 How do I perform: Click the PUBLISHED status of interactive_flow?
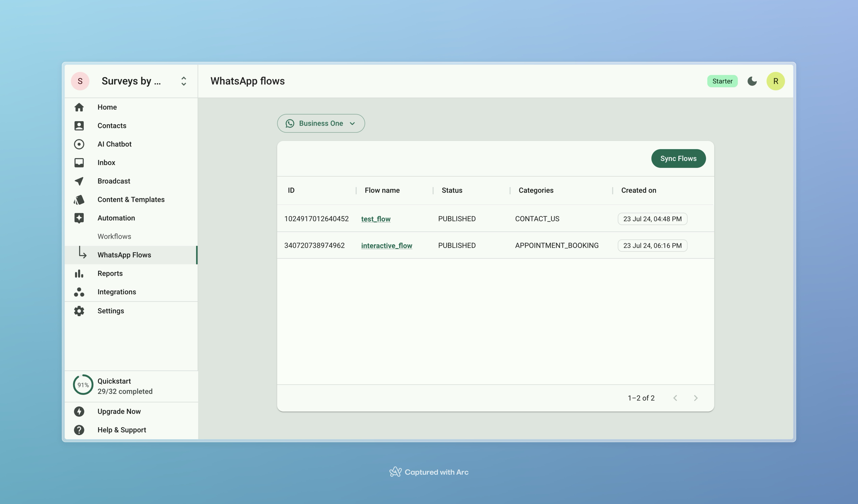coord(457,245)
